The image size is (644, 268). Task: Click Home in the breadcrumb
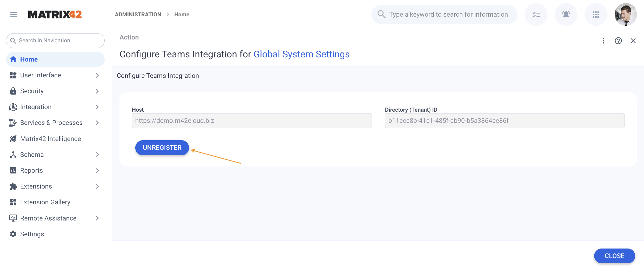click(x=182, y=15)
